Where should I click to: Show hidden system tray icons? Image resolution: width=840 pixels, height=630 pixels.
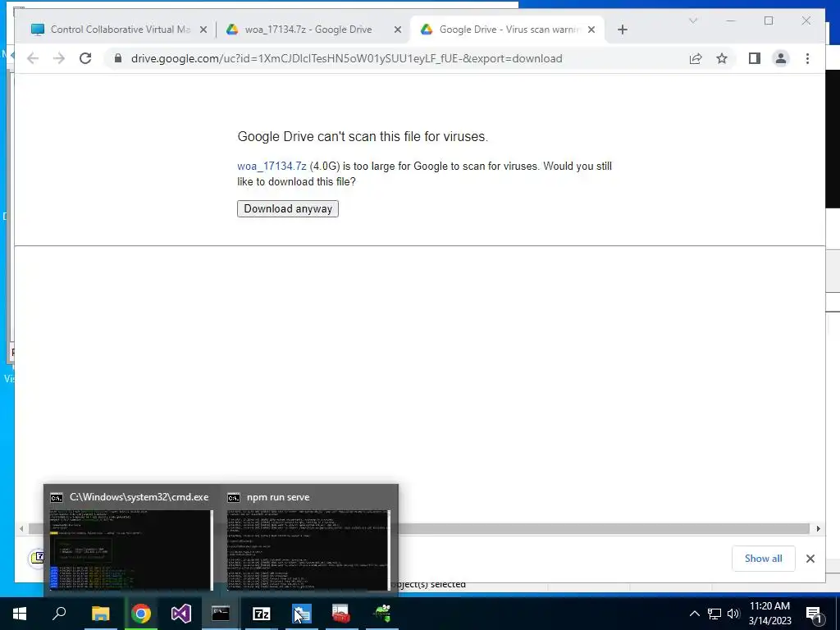694,614
